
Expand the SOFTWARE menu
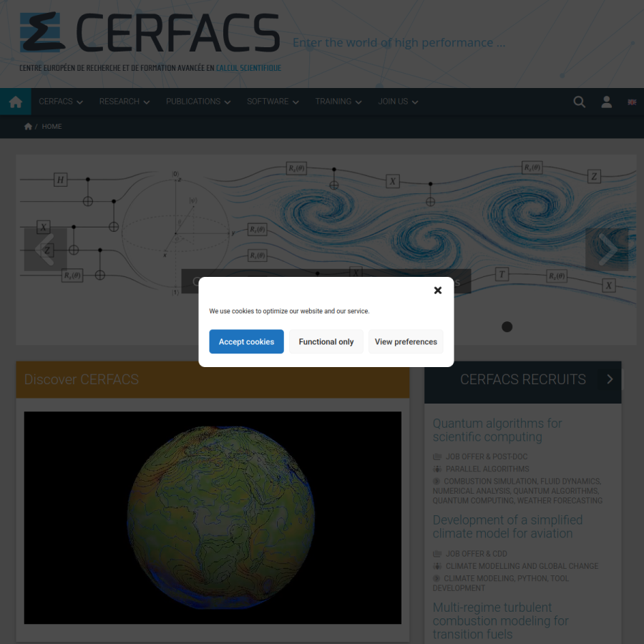(273, 102)
